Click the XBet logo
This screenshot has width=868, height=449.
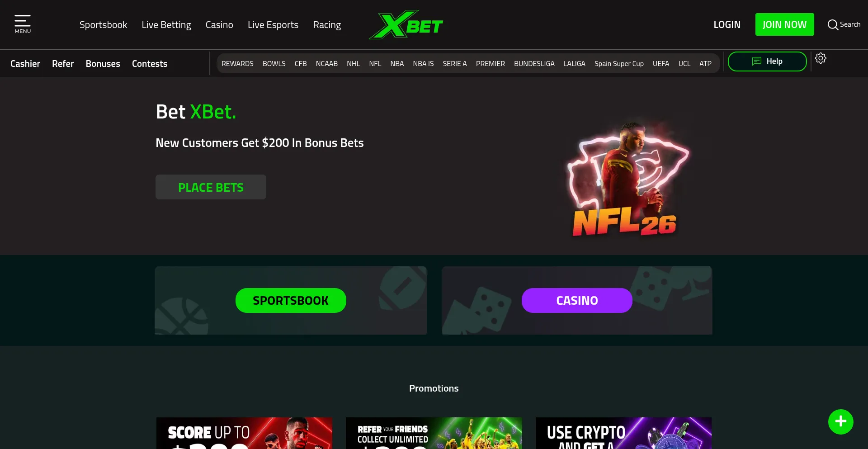pos(406,24)
